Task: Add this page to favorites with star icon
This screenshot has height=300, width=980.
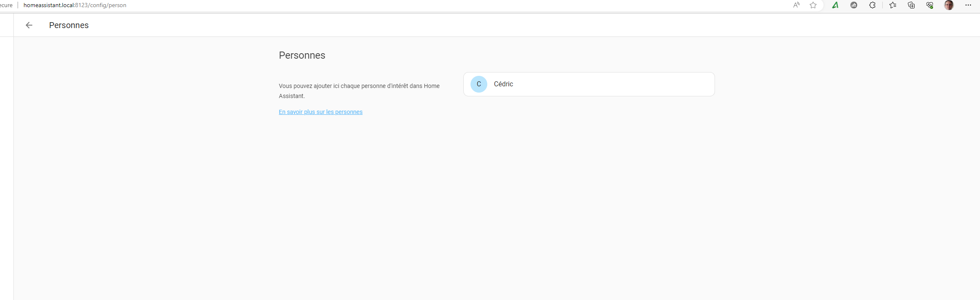Action: (x=813, y=5)
